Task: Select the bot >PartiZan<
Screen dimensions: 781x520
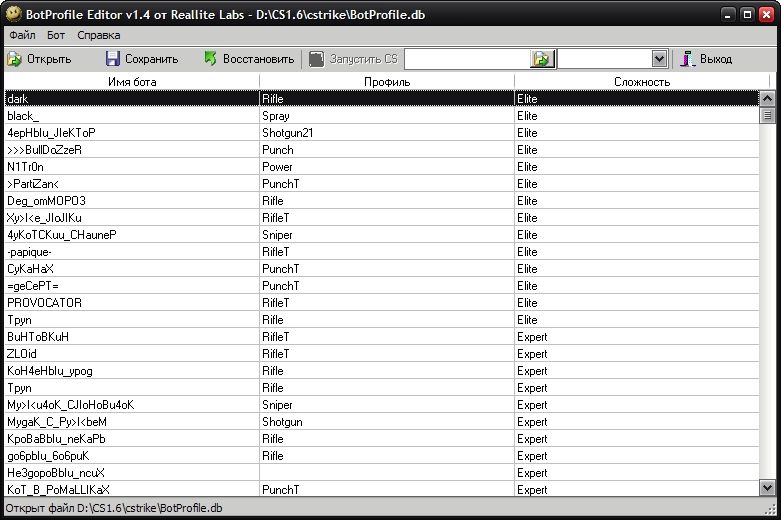Action: 382,184
